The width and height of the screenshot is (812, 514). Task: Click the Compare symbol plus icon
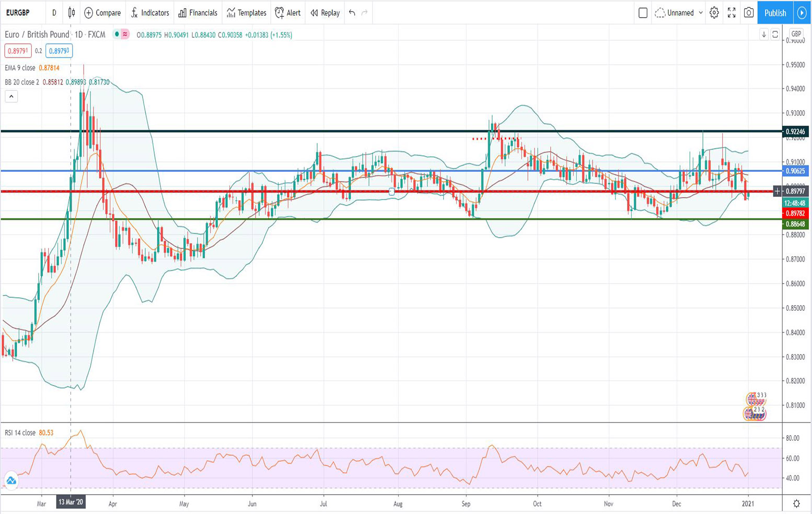point(89,13)
